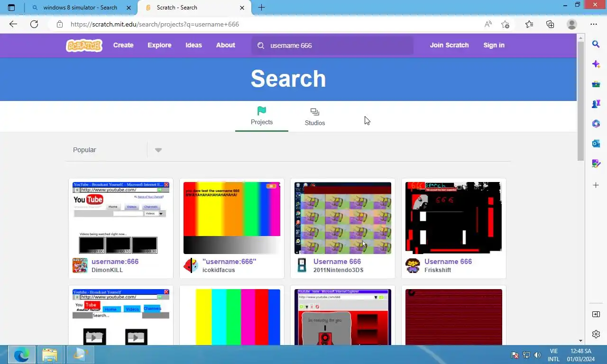The width and height of the screenshot is (607, 364).
Task: Go back with the browser back arrow
Action: pyautogui.click(x=13, y=24)
